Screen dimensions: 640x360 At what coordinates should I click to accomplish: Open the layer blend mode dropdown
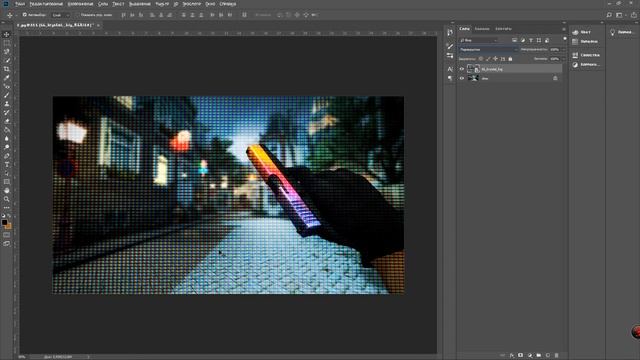click(488, 49)
